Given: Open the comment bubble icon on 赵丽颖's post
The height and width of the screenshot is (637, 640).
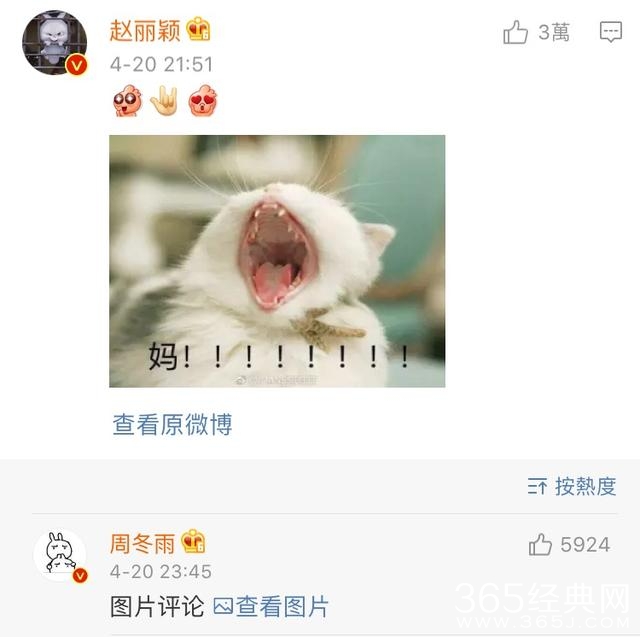Looking at the screenshot, I should pos(611,31).
